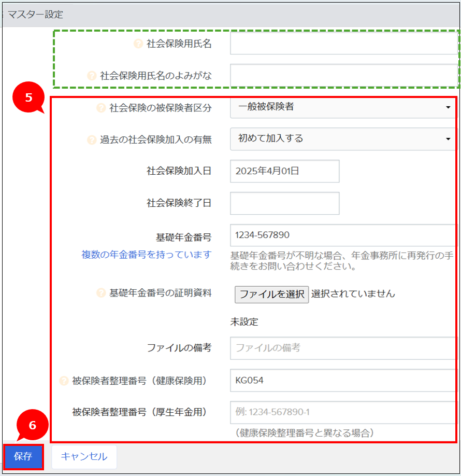Click help icon beside 社会保険用氏名
Viewport: 461px width, 476px height.
pos(138,44)
